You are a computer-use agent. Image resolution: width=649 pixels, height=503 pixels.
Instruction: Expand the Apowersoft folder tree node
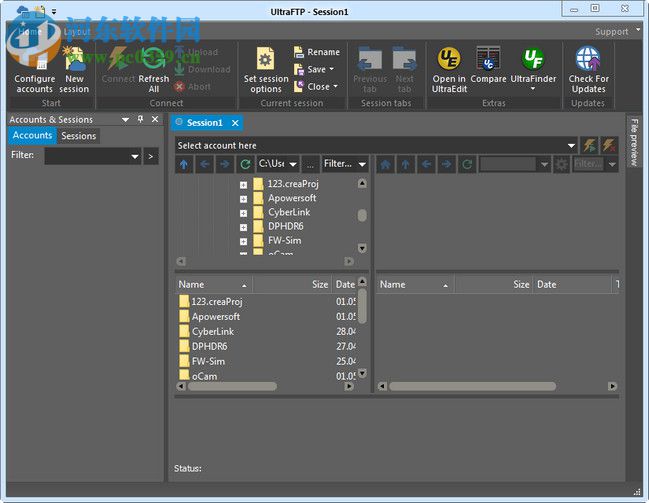[x=243, y=199]
